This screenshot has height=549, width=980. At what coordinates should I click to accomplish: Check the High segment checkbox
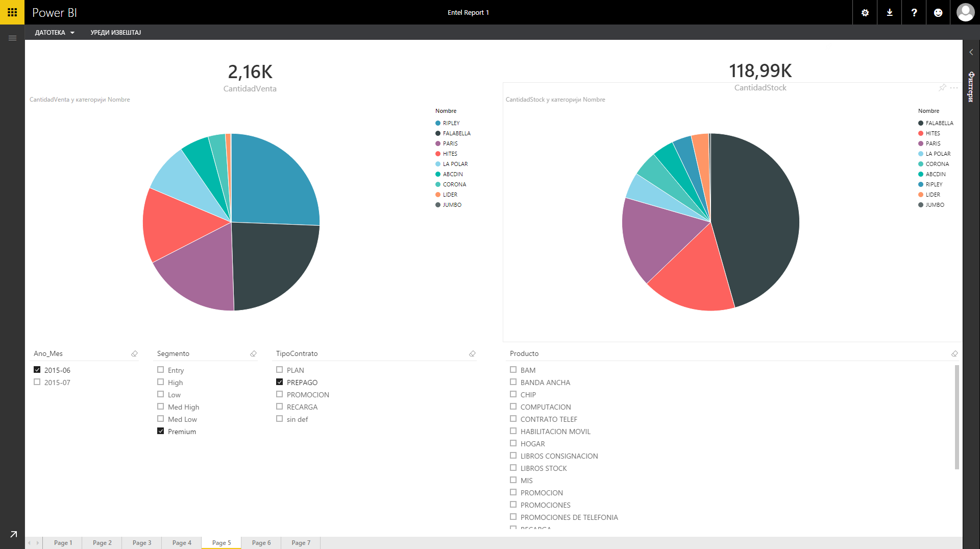pos(160,382)
